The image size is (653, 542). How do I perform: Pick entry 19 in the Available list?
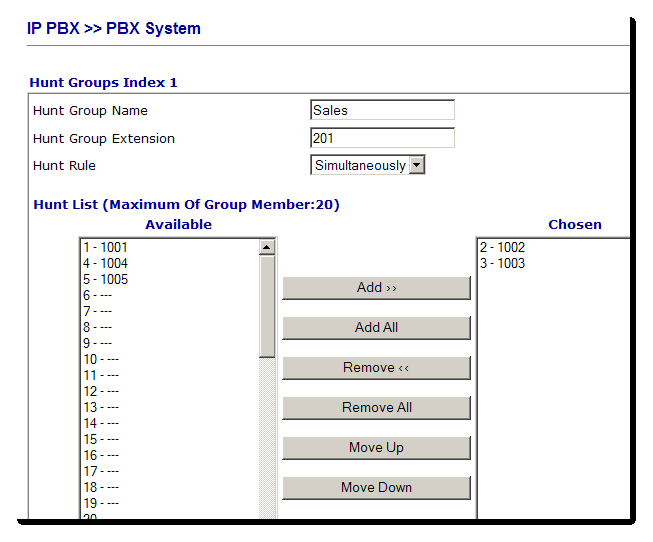(100, 503)
